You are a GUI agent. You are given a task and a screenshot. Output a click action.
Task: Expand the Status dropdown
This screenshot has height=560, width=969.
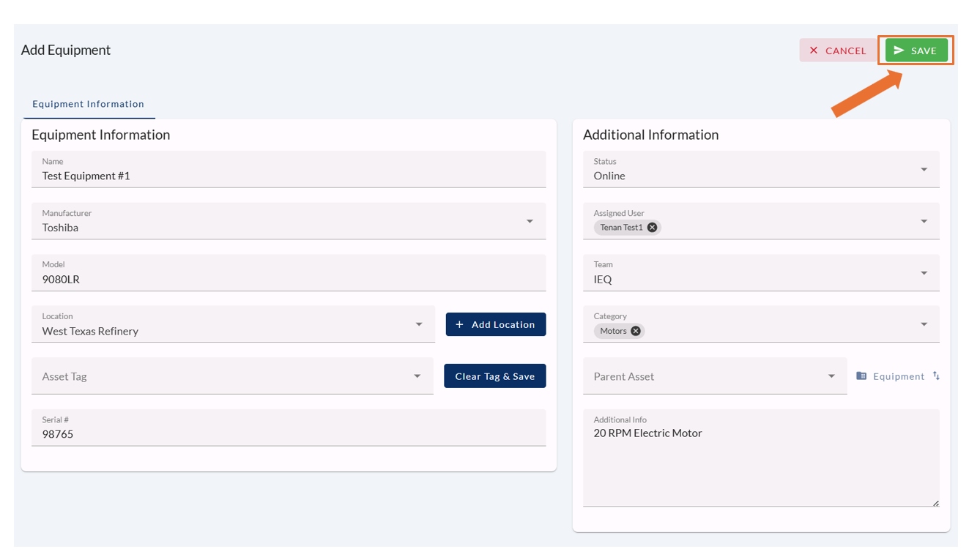coord(924,170)
